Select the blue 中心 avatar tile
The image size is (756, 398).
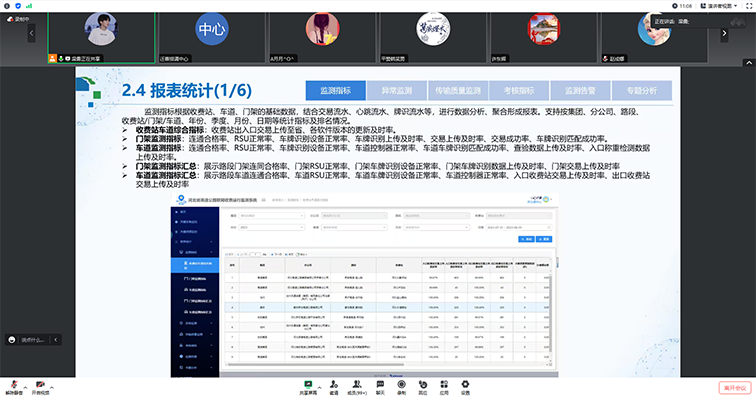(212, 38)
